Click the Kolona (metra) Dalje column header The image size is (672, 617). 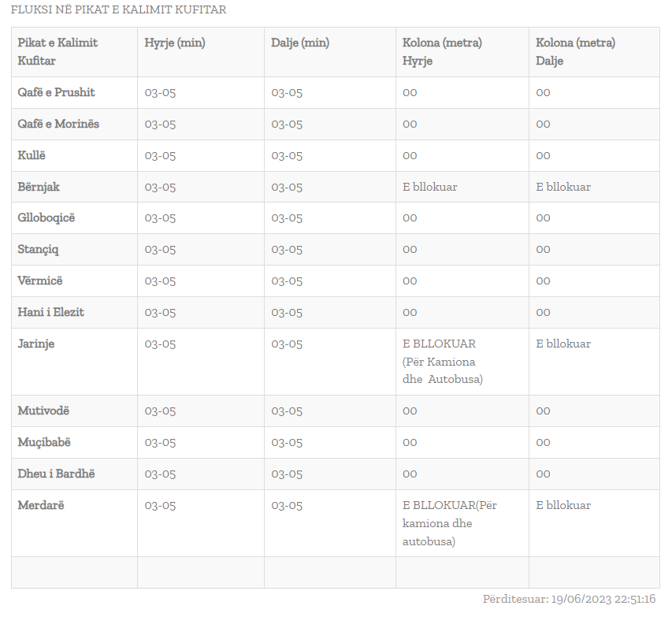pos(575,51)
